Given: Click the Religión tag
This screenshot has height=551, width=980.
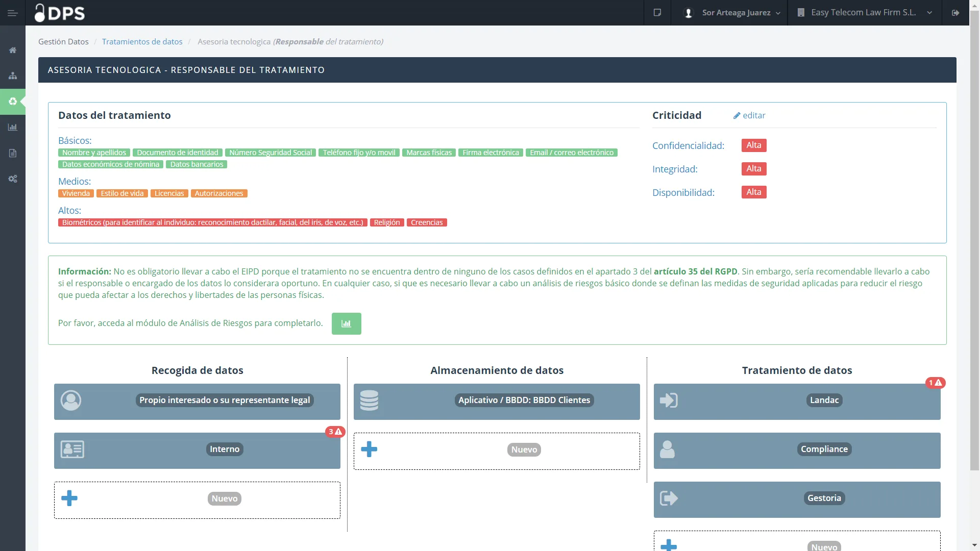Looking at the screenshot, I should [387, 222].
